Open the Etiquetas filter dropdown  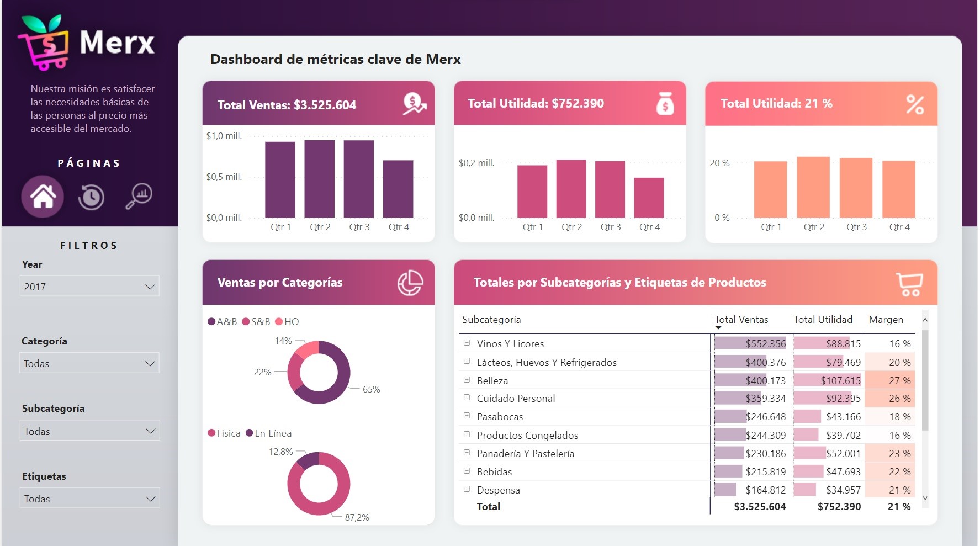point(89,499)
